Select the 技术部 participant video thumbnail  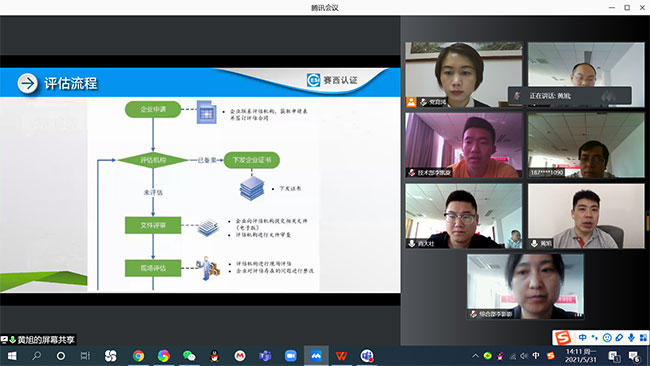pos(464,145)
